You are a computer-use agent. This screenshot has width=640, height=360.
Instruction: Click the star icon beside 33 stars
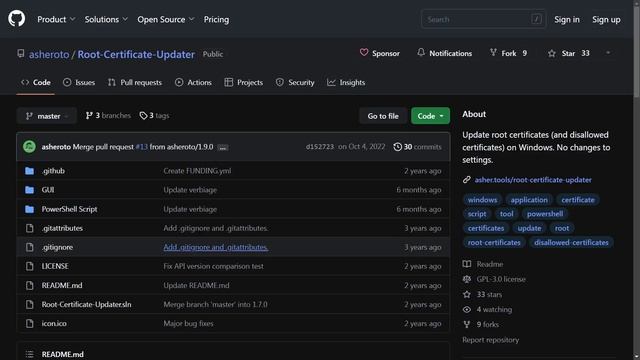click(467, 294)
